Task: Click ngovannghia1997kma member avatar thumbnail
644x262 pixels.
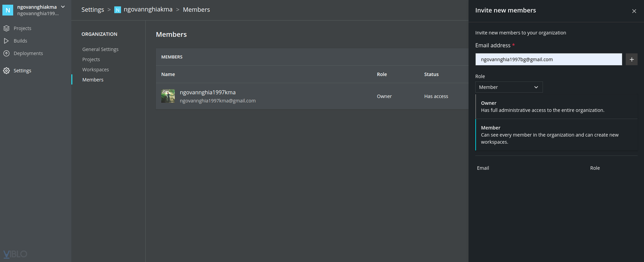Action: coord(168,96)
